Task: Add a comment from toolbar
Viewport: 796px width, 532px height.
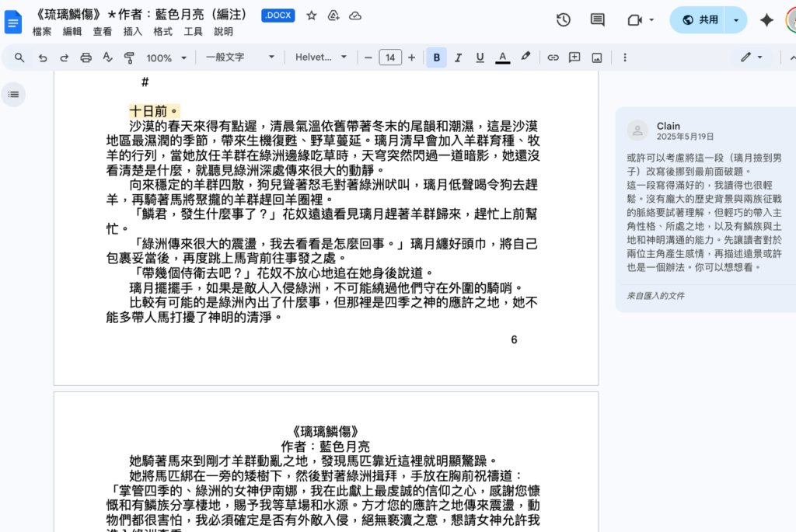Action: (x=574, y=57)
